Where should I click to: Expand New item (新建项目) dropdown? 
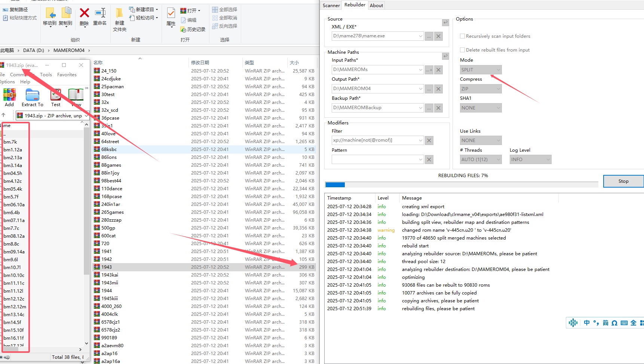pos(144,9)
